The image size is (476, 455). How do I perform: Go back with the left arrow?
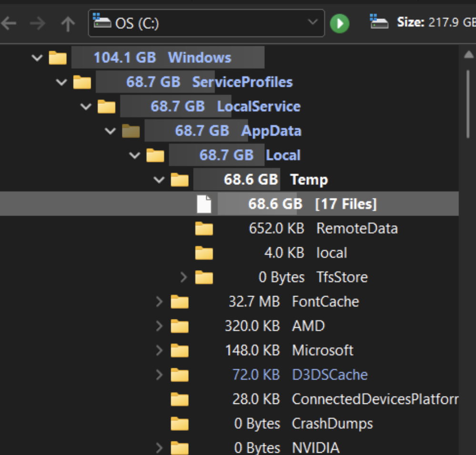pos(9,23)
